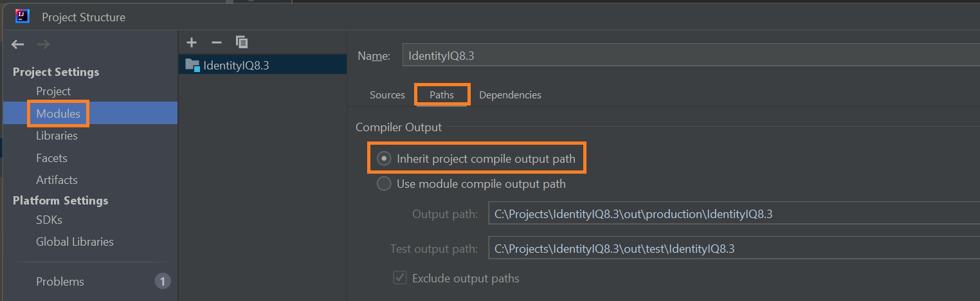Viewport: 980px width, 301px height.
Task: Switch to the Sources tab
Action: tap(387, 95)
